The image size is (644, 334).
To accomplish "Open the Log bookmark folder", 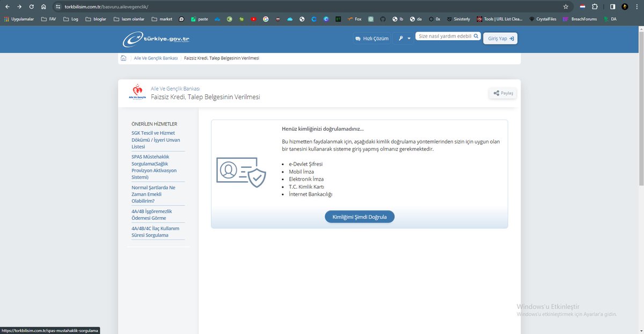I will [71, 19].
